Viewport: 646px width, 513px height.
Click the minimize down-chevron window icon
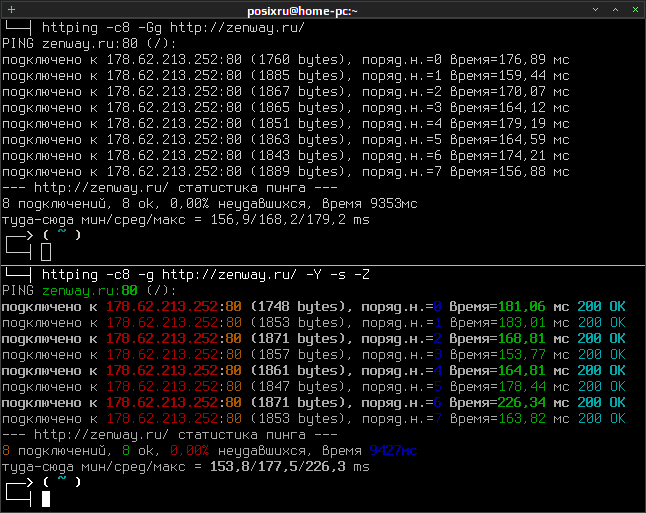coord(595,9)
